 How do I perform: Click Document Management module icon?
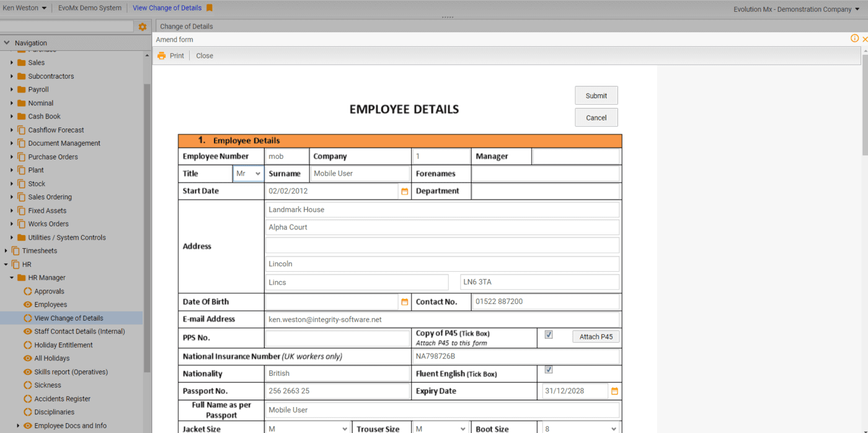point(22,143)
